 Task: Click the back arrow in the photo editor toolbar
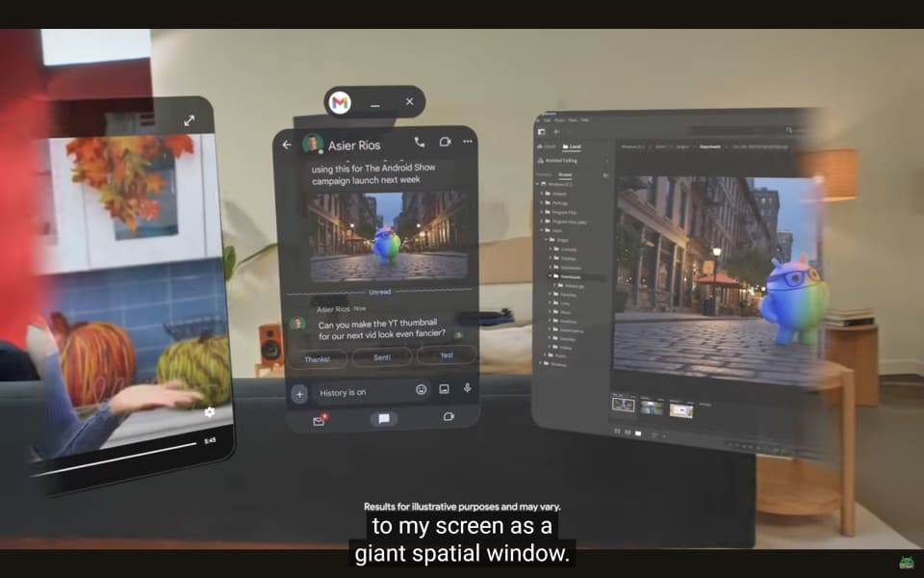pyautogui.click(x=557, y=132)
